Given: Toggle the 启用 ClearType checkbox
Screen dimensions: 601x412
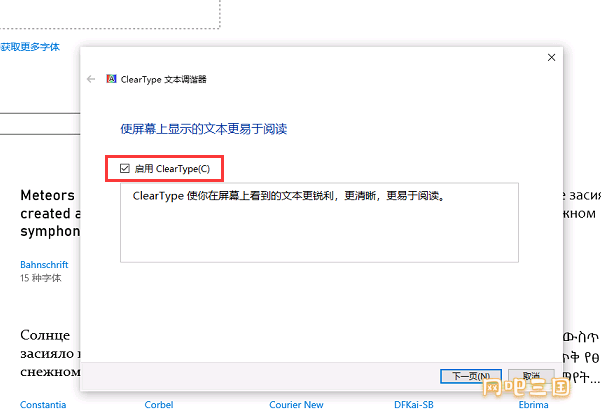Looking at the screenshot, I should click(125, 168).
